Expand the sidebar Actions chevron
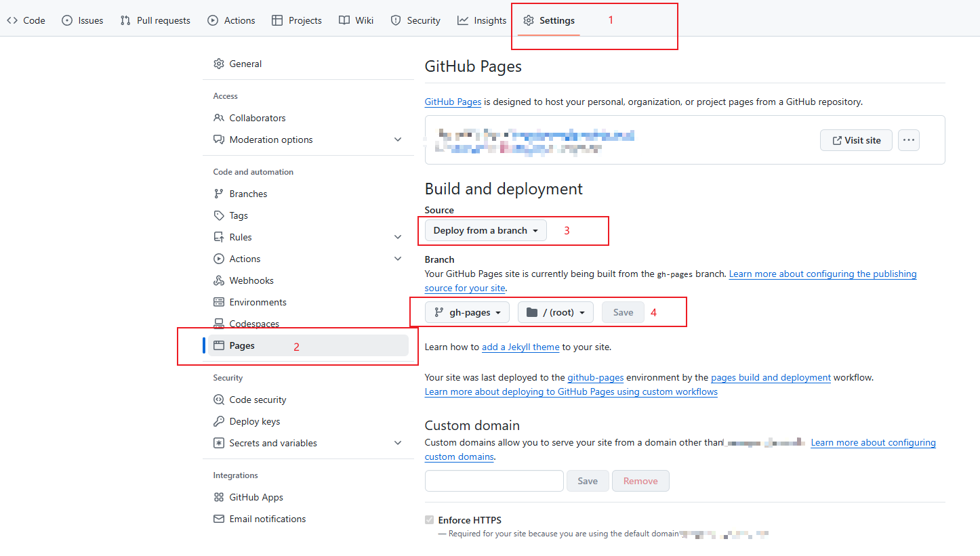The height and width of the screenshot is (556, 980). [x=398, y=259]
